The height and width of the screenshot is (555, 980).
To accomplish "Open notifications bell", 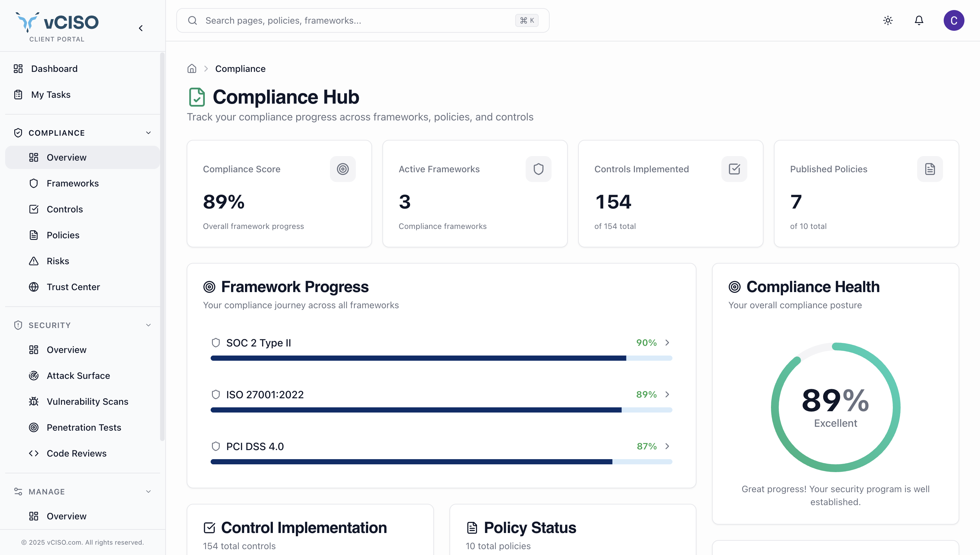I will pos(919,20).
